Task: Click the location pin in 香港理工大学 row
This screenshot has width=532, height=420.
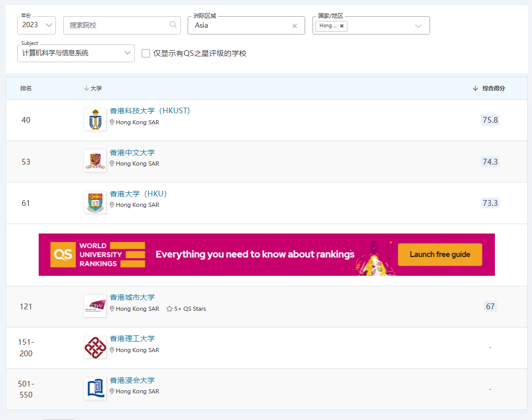Action: [112, 350]
